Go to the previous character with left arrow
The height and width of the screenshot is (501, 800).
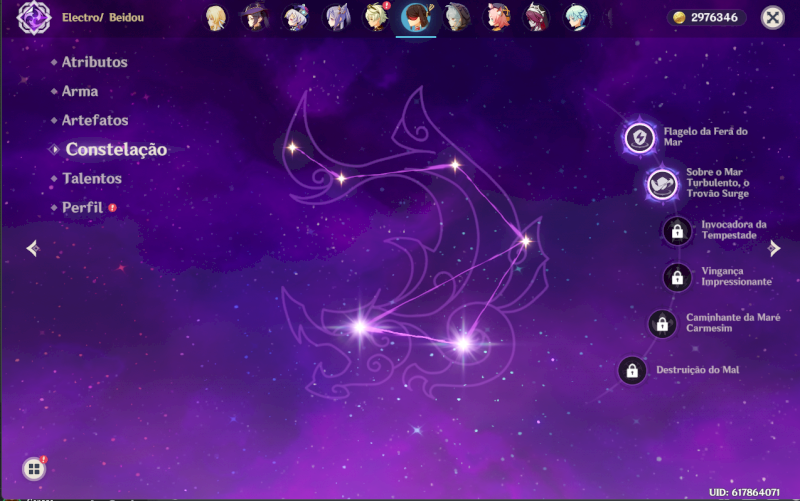(x=33, y=248)
